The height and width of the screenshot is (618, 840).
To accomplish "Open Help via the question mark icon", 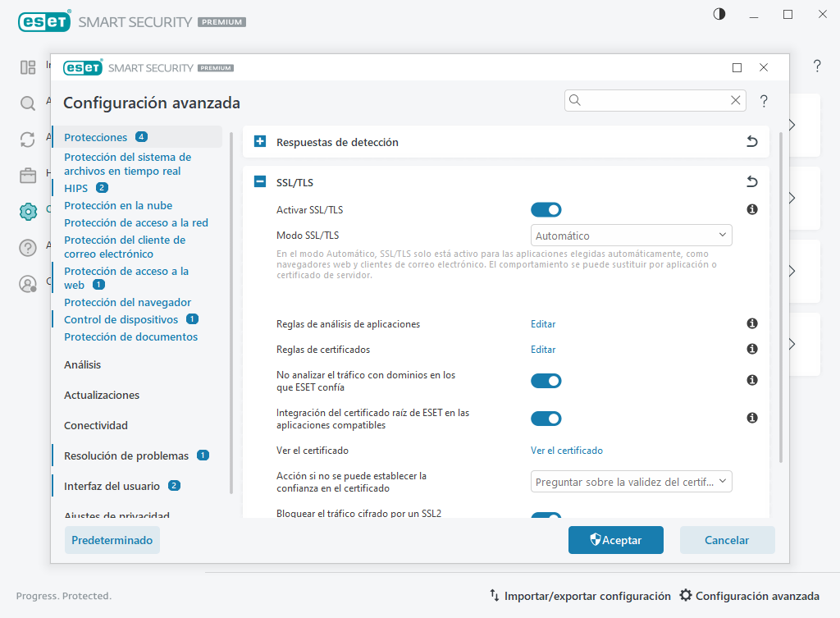I will coord(28,247).
